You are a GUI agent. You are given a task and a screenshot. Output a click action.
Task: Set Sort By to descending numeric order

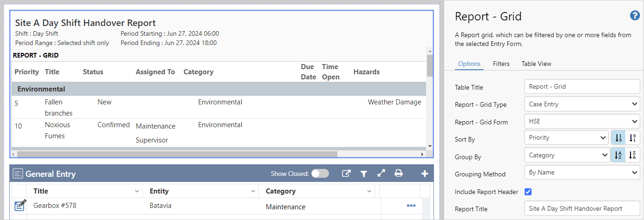tap(632, 138)
